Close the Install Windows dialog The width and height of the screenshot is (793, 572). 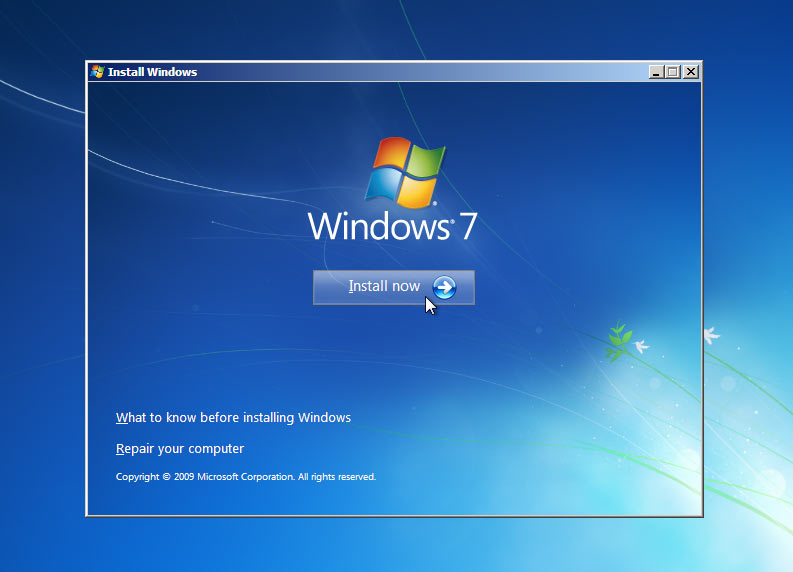tap(691, 72)
